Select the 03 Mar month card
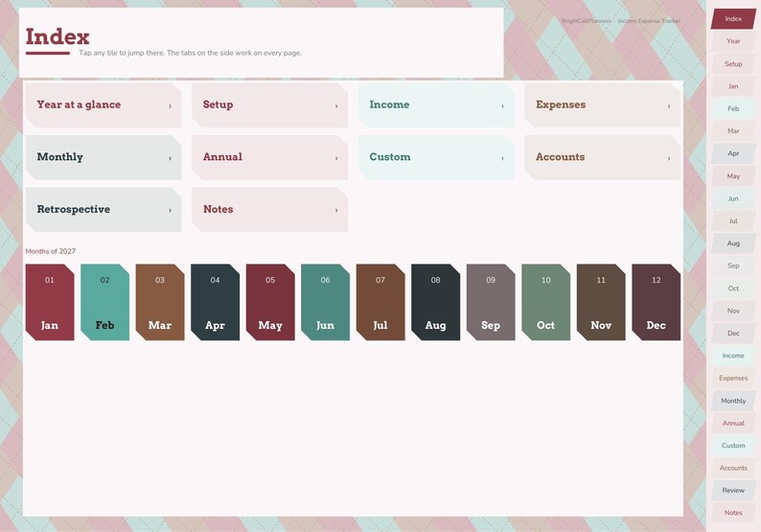Screen dimensions: 761x532 point(160,302)
